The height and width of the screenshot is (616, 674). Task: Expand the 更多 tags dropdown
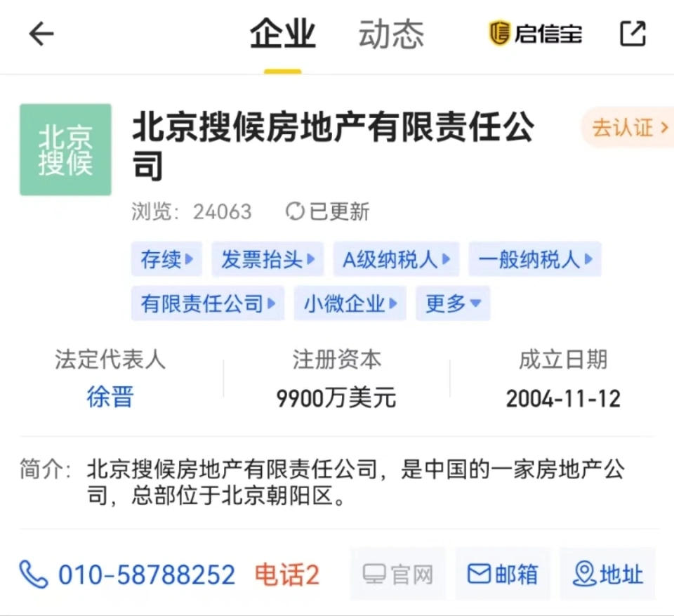click(453, 303)
